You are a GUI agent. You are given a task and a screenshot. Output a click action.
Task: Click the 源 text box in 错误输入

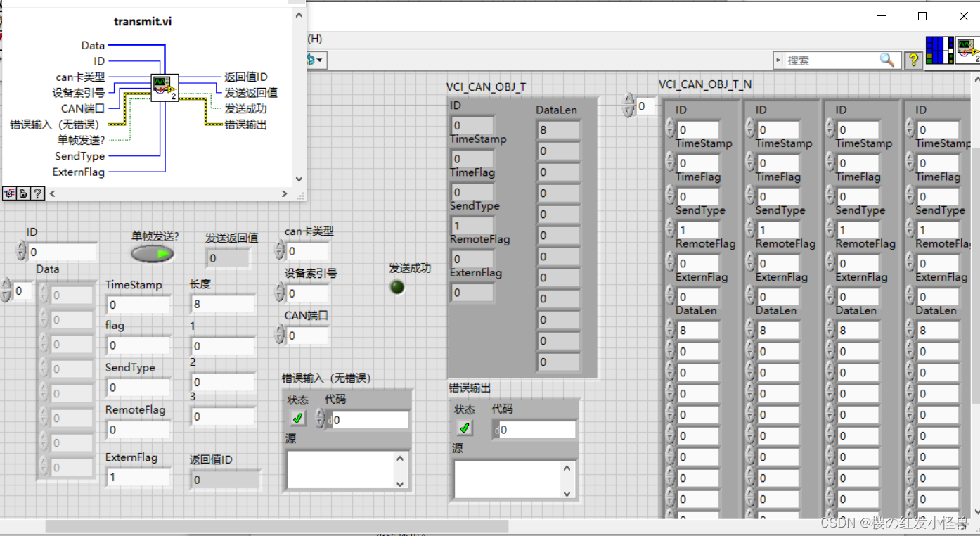coord(342,471)
